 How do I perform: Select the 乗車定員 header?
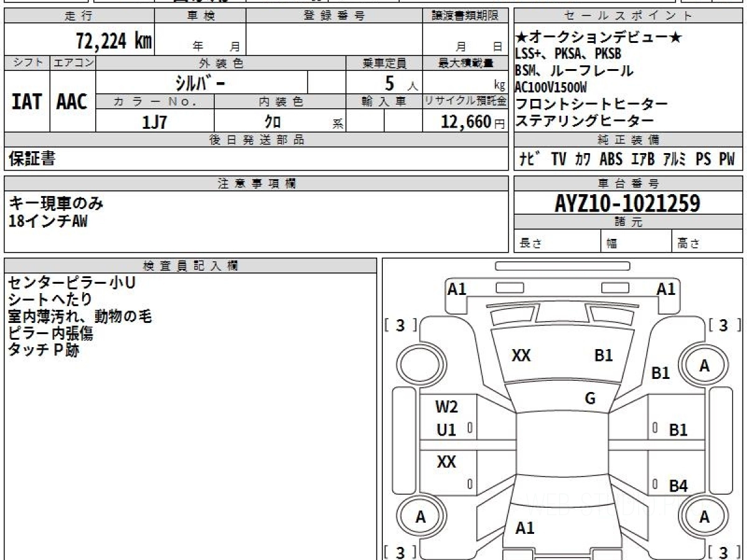[x=384, y=63]
